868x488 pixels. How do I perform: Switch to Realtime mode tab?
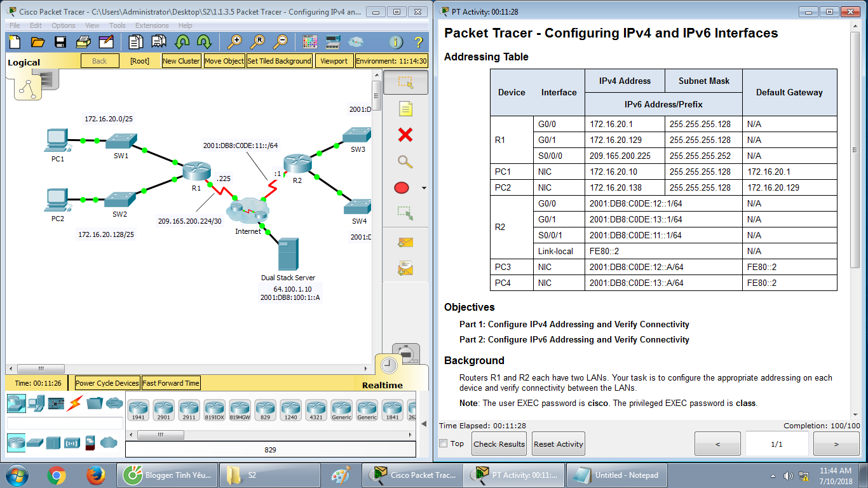pos(383,385)
